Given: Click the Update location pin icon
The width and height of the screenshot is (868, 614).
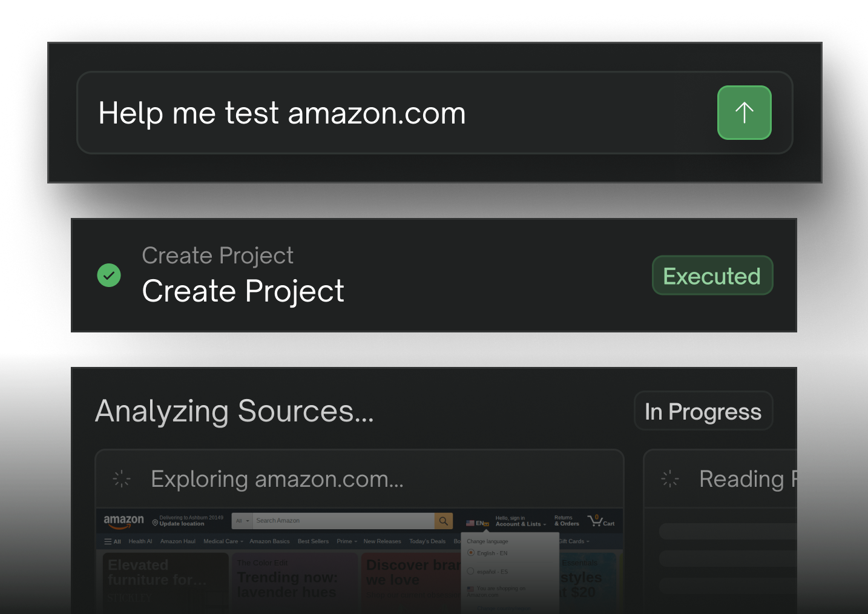Looking at the screenshot, I should (155, 523).
